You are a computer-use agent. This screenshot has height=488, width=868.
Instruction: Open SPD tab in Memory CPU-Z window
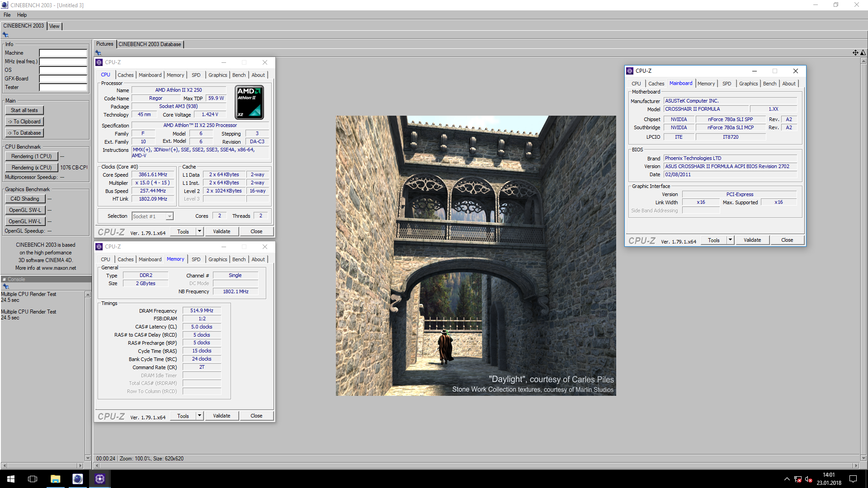click(x=196, y=259)
